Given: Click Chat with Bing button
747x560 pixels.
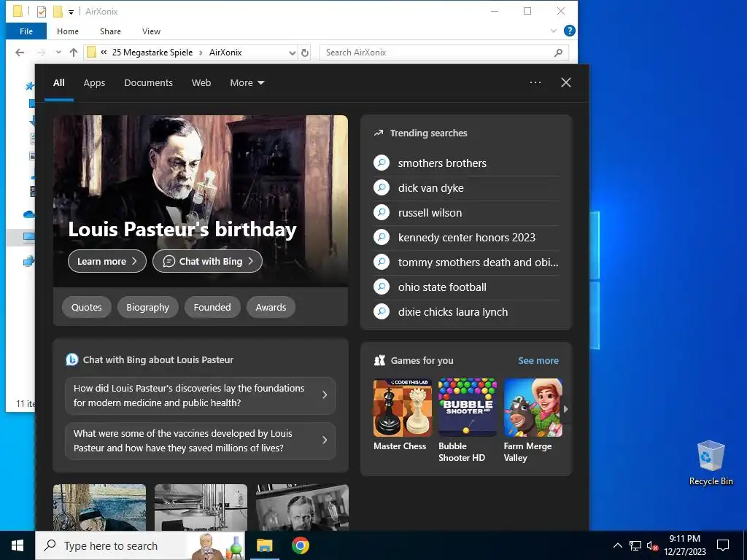Looking at the screenshot, I should coord(207,261).
